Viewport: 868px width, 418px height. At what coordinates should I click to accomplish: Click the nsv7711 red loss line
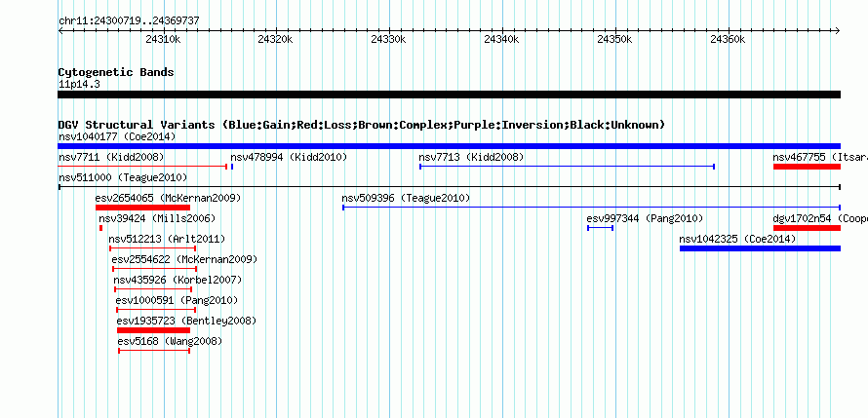tap(142, 167)
